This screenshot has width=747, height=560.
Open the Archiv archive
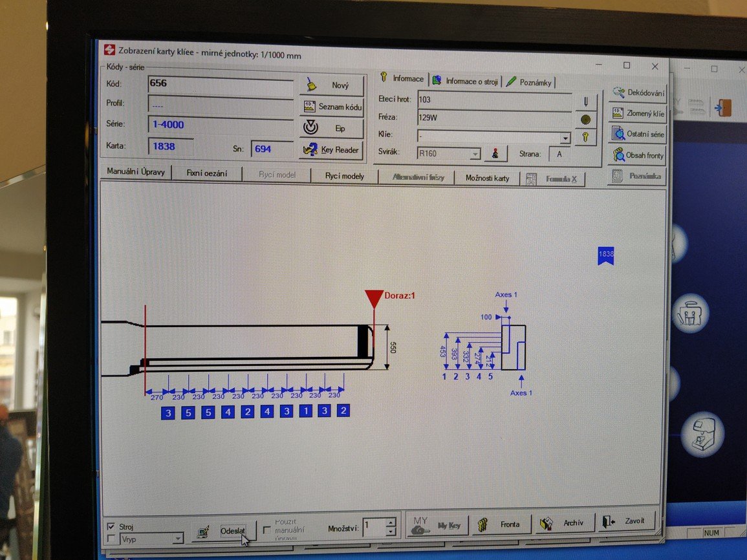[x=565, y=523]
